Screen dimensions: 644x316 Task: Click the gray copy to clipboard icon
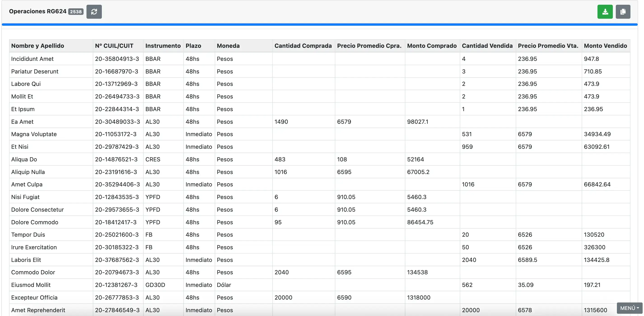[623, 12]
